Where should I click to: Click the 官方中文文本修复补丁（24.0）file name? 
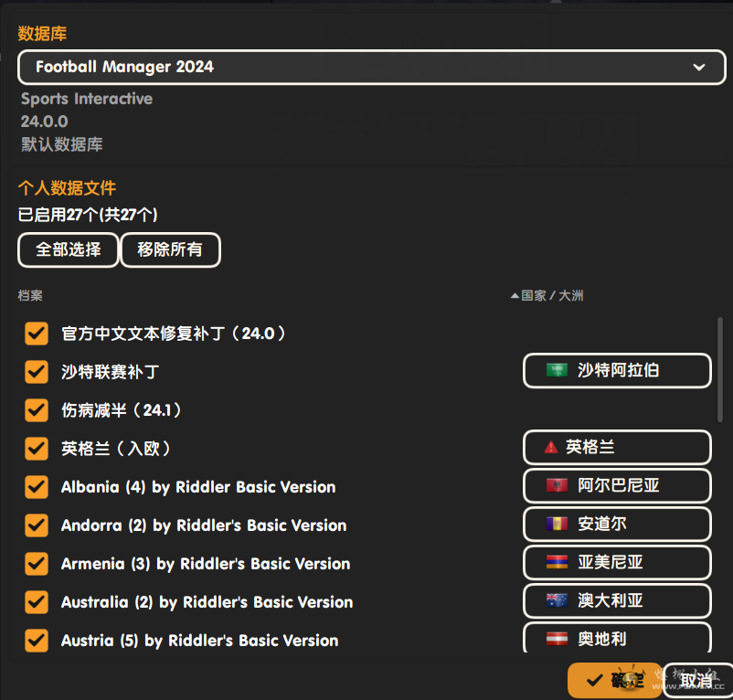click(173, 334)
